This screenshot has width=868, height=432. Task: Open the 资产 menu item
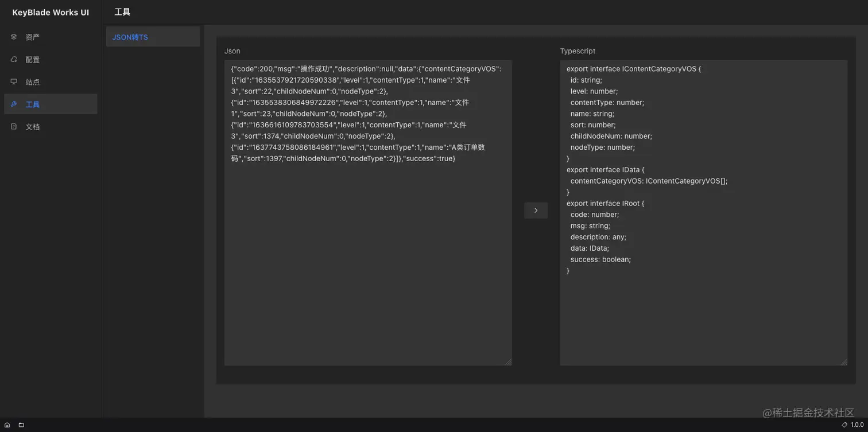[33, 37]
